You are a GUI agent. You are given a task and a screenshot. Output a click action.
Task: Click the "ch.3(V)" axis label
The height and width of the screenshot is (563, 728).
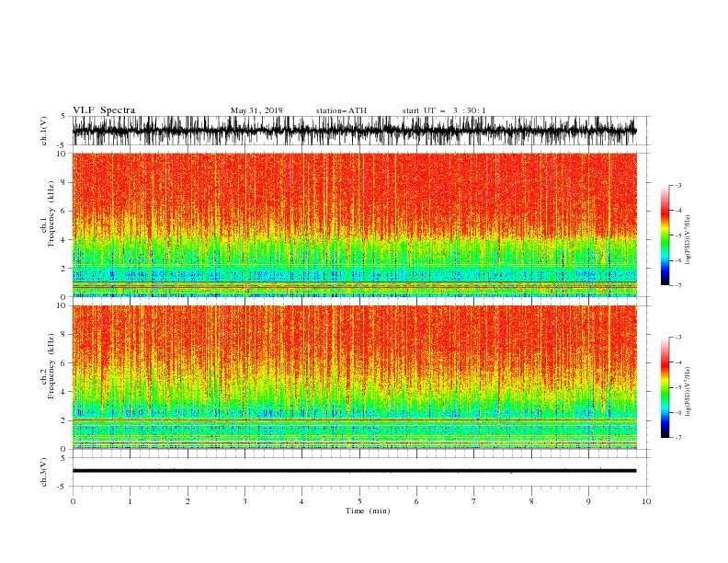click(44, 473)
